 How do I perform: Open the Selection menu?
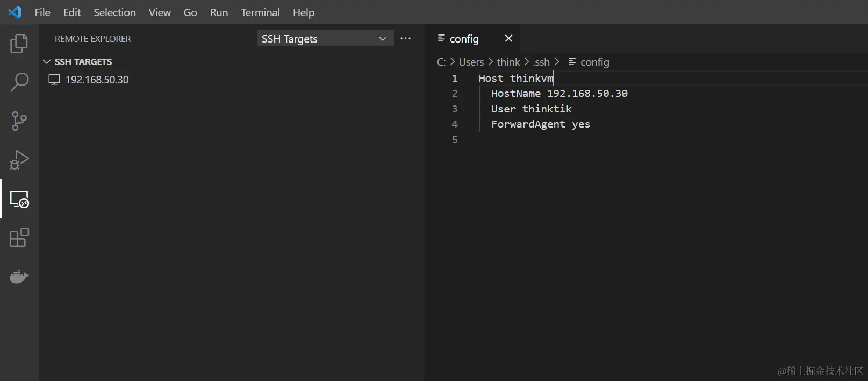click(114, 12)
